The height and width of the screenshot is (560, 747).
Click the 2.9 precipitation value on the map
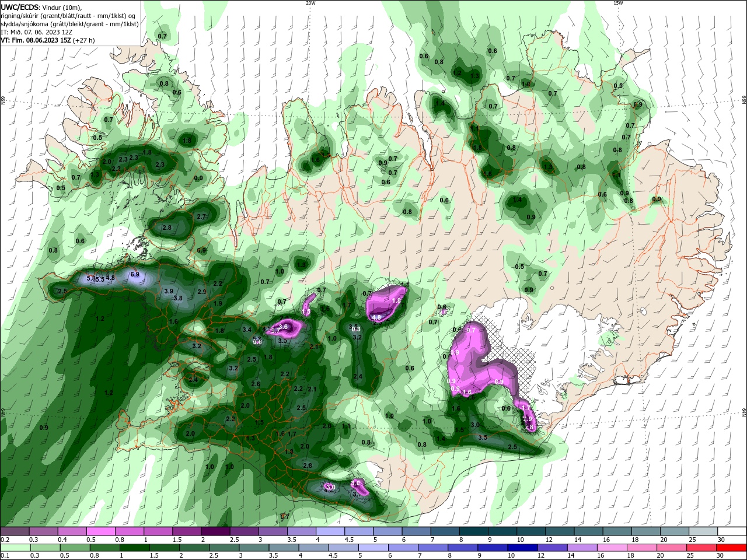click(202, 292)
